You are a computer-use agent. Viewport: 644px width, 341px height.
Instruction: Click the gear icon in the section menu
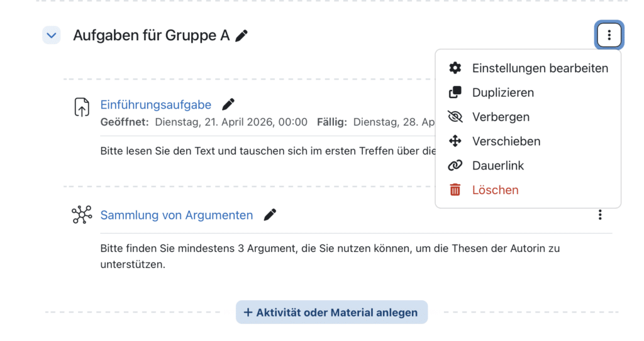[455, 68]
